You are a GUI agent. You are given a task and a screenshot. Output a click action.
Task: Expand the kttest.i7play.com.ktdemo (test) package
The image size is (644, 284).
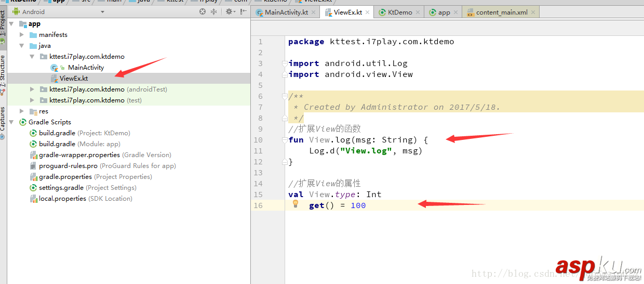(32, 100)
